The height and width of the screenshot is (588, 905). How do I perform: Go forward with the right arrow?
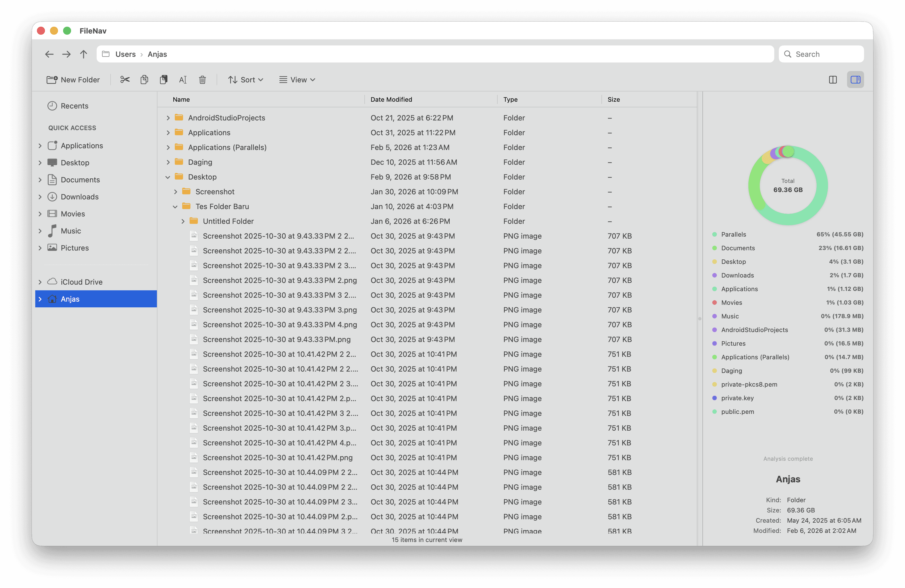(x=67, y=54)
